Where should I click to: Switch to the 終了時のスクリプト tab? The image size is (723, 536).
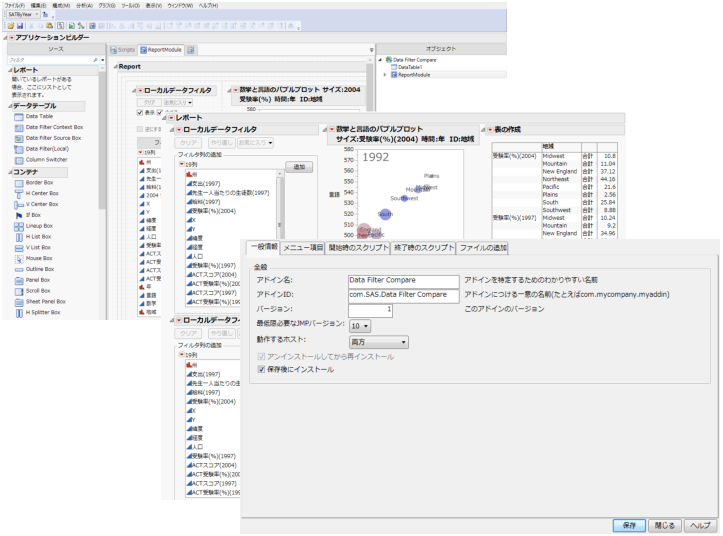pyautogui.click(x=424, y=248)
